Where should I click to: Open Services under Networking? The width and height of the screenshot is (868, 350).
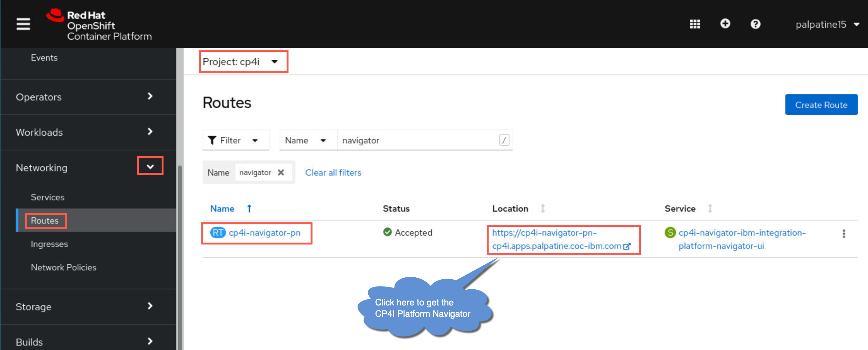[48, 197]
